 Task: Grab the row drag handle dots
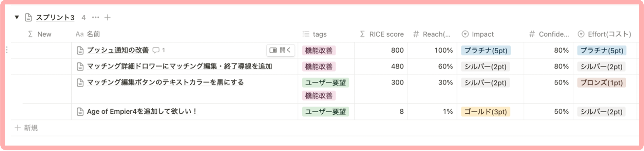tap(7, 50)
